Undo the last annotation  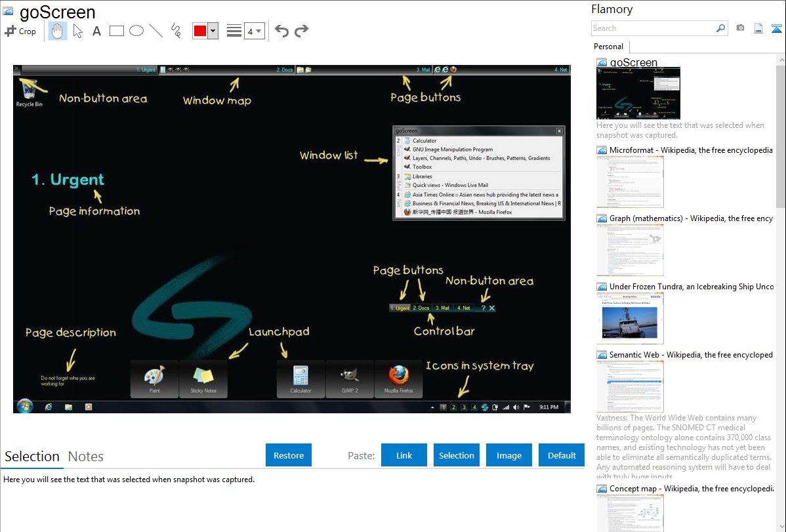click(x=281, y=31)
